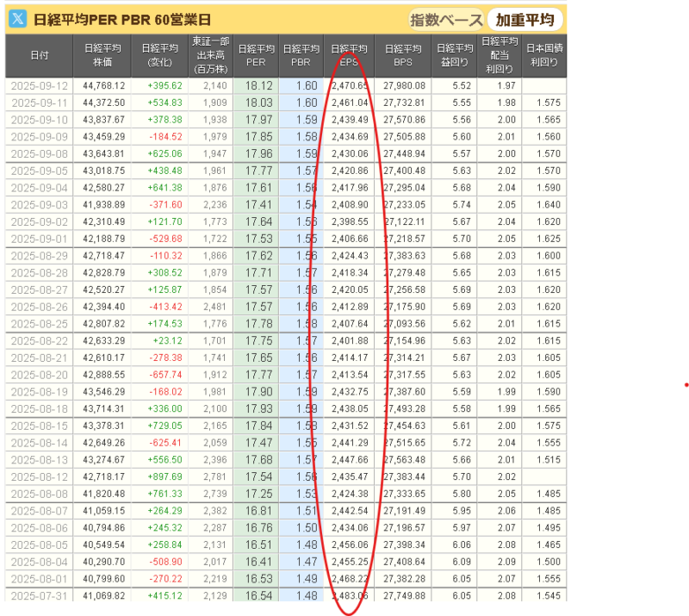689x616 pixels.
Task: Click dividend yield value 1.97
Action: click(506, 86)
